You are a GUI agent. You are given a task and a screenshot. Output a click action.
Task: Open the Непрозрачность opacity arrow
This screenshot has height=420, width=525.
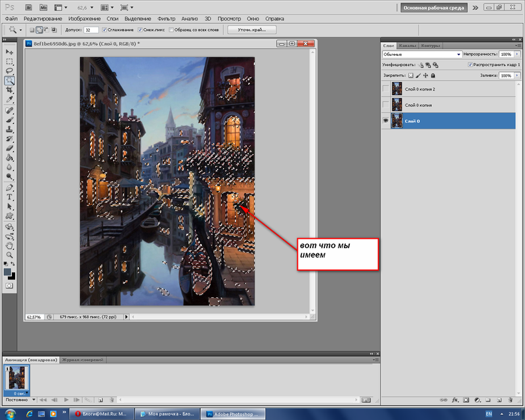point(517,54)
